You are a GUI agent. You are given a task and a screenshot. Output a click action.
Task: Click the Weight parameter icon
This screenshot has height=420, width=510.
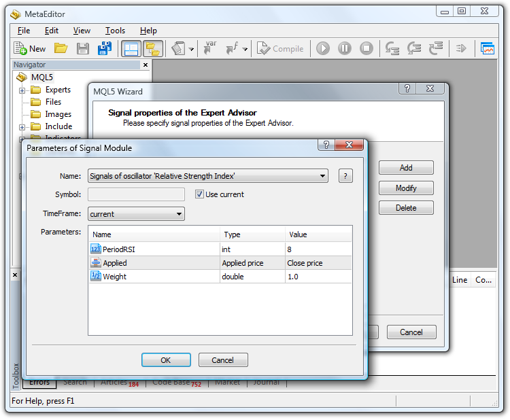96,276
